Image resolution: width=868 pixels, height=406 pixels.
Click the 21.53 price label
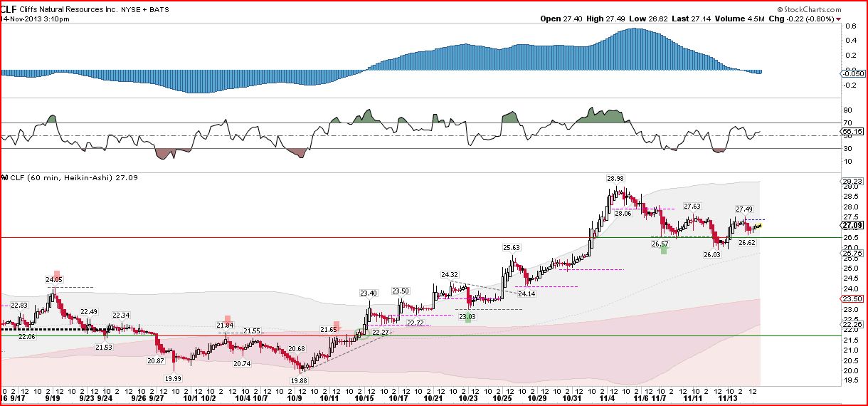point(104,347)
